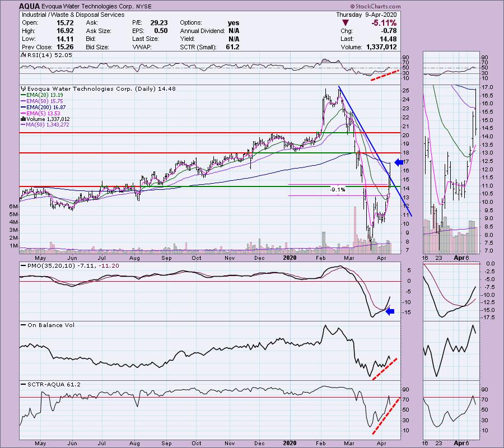504x448 pixels.
Task: Click the 1M volume axis label
Action: coord(13,246)
